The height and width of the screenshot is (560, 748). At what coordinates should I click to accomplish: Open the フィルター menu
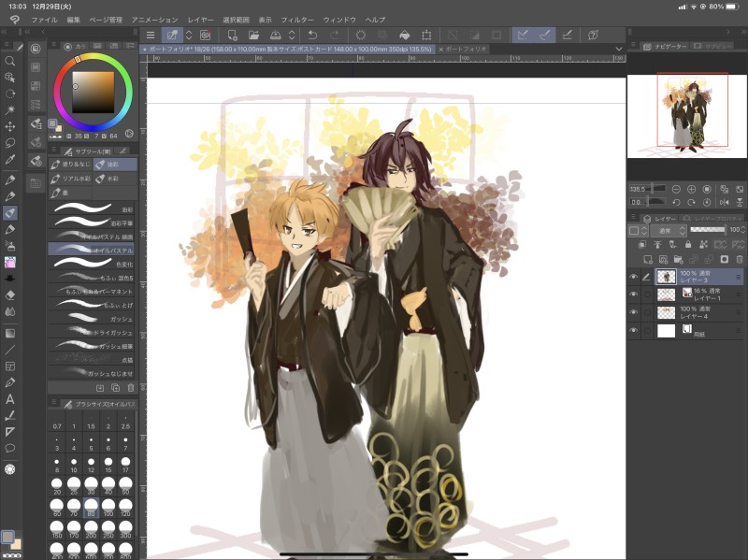pos(297,20)
